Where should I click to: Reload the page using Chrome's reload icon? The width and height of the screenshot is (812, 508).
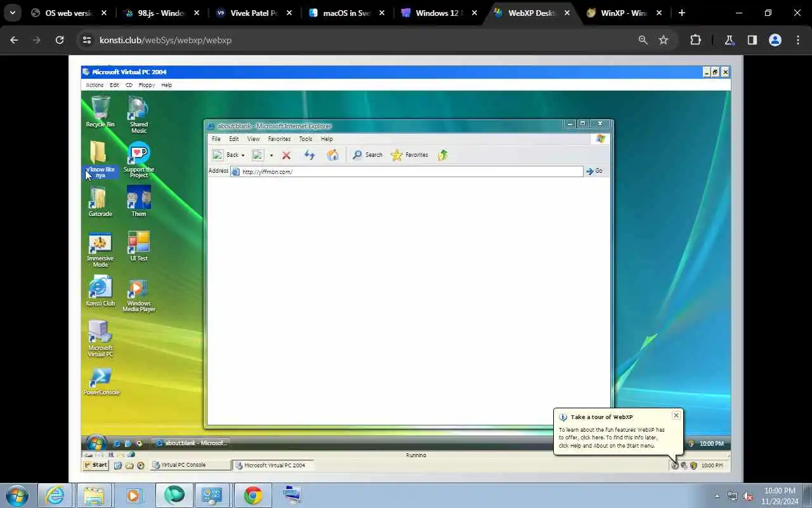point(60,40)
